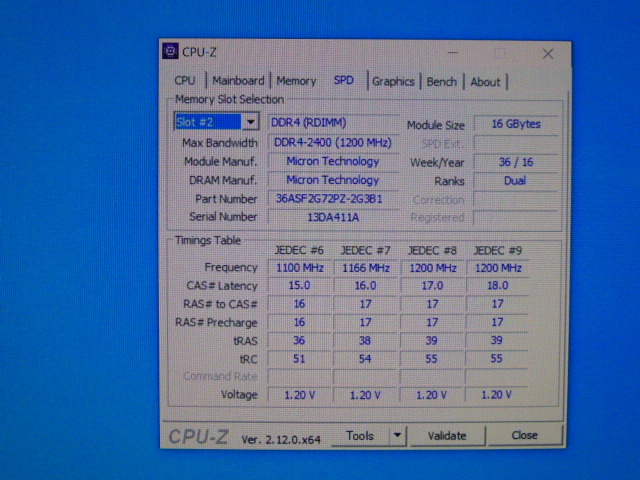640x480 pixels.
Task: Click the 1100 MHz frequency cell
Action: pyautogui.click(x=300, y=268)
